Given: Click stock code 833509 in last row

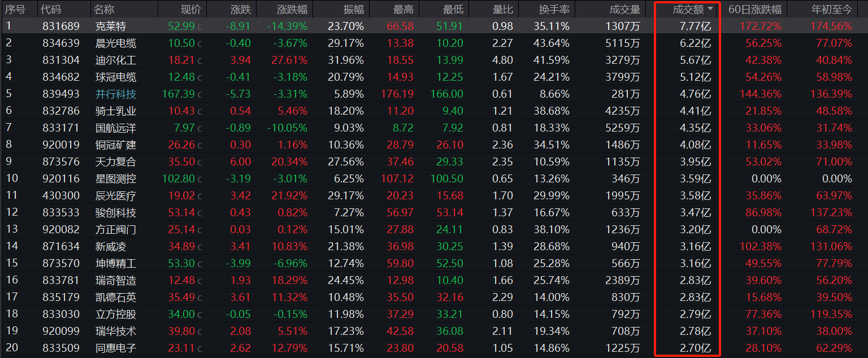Looking at the screenshot, I should coord(61,348).
